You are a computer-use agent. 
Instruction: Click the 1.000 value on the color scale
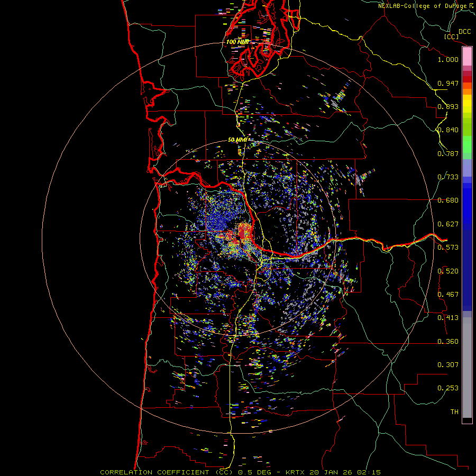(448, 59)
